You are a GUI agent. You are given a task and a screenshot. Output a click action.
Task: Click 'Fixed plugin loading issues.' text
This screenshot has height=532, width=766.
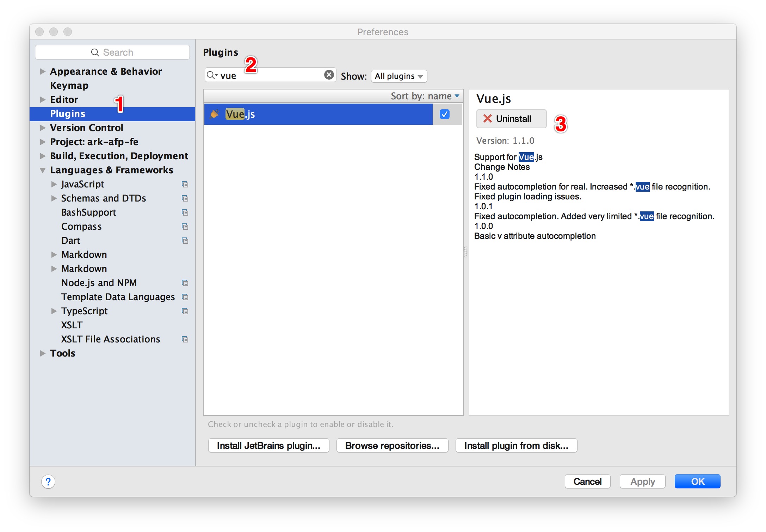527,197
